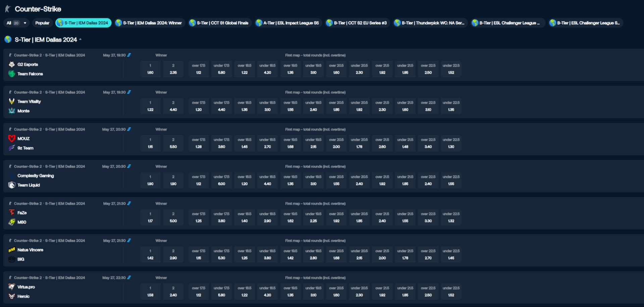Image resolution: width=644 pixels, height=307 pixels.
Task: Click the Virtus.pro logo
Action: (12, 287)
